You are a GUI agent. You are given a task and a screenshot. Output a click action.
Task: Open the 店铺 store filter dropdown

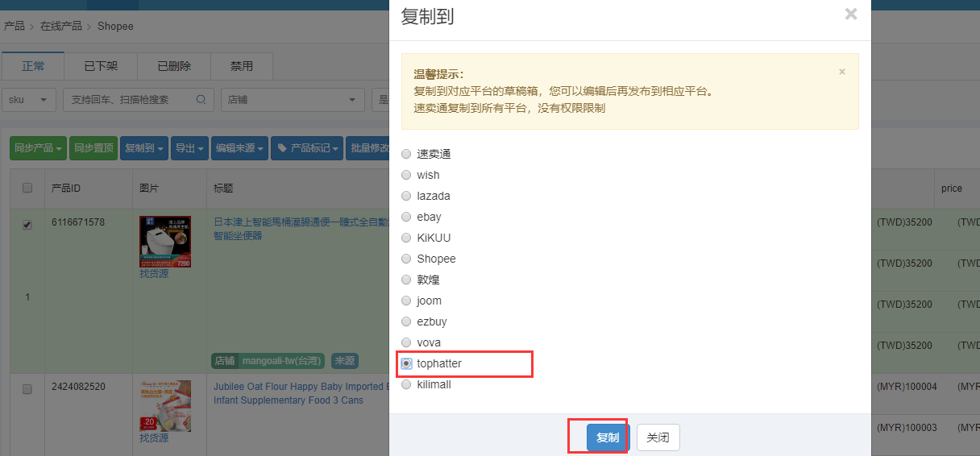[x=293, y=100]
